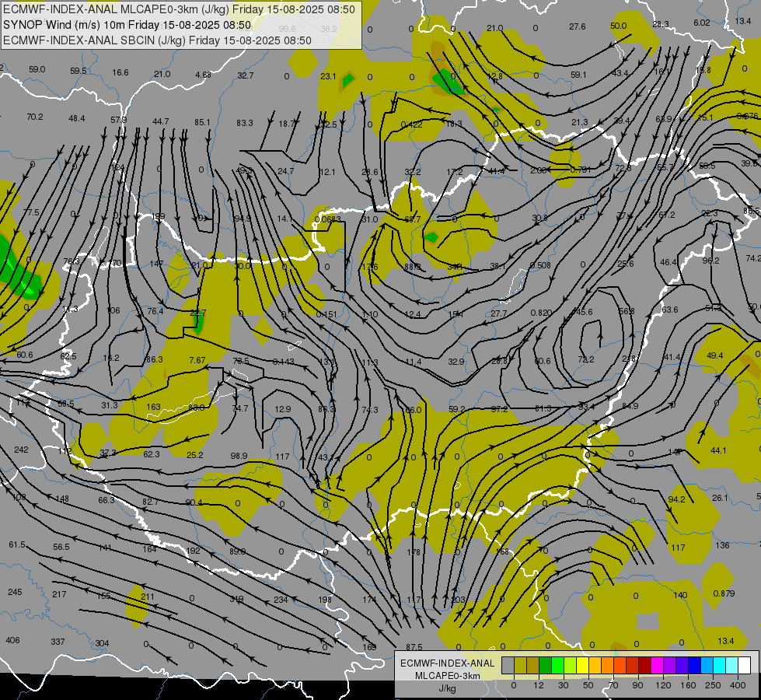The height and width of the screenshot is (700, 761).
Task: Click the map value 0.508
Action: [541, 265]
